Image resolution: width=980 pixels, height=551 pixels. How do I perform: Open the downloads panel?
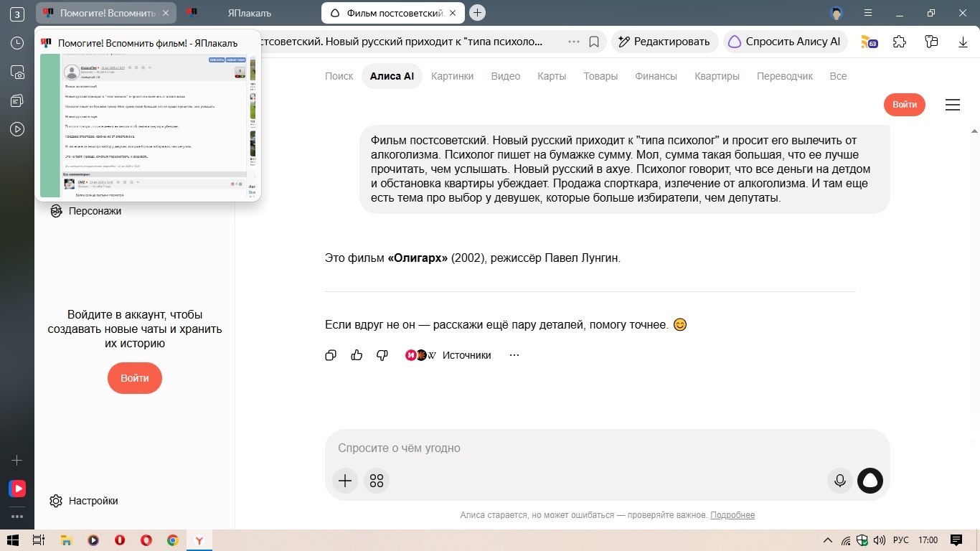pyautogui.click(x=963, y=42)
